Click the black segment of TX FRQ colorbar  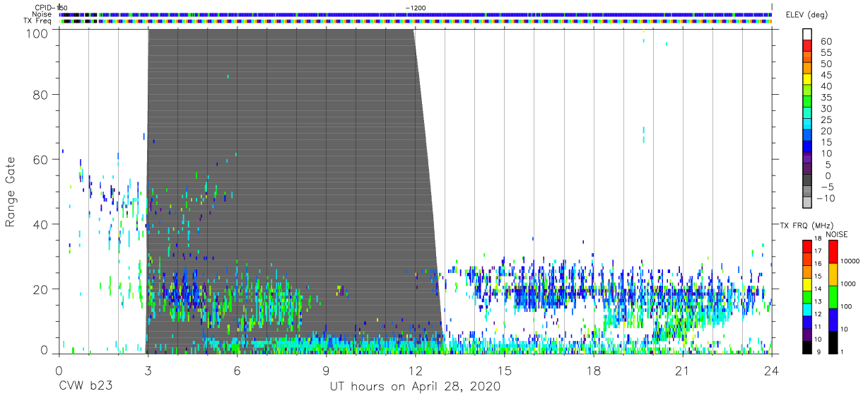[807, 347]
